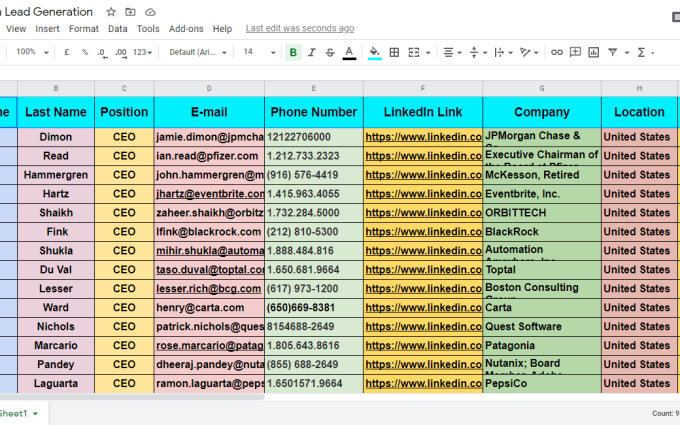Image resolution: width=680 pixels, height=425 pixels.
Task: Select the cell 'henry@carta.com'
Action: pos(209,307)
